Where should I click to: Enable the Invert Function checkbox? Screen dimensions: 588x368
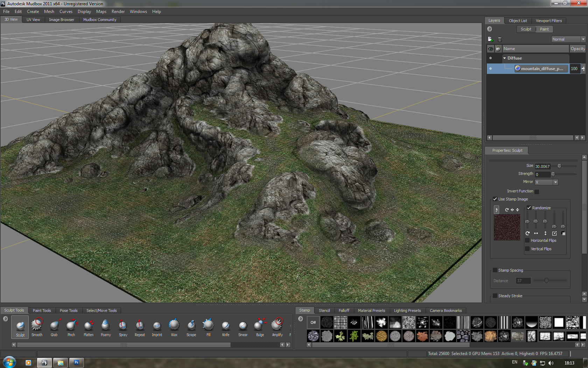pyautogui.click(x=537, y=191)
